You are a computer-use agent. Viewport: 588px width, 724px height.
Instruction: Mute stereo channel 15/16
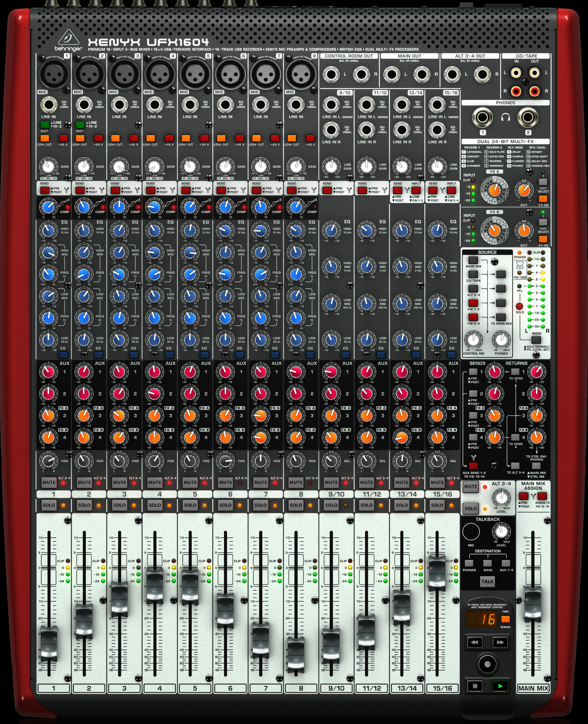coord(437,482)
